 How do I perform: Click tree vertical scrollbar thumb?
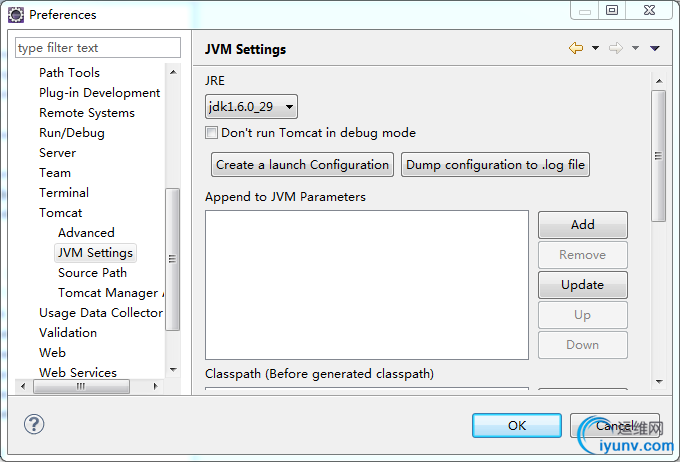[173, 259]
